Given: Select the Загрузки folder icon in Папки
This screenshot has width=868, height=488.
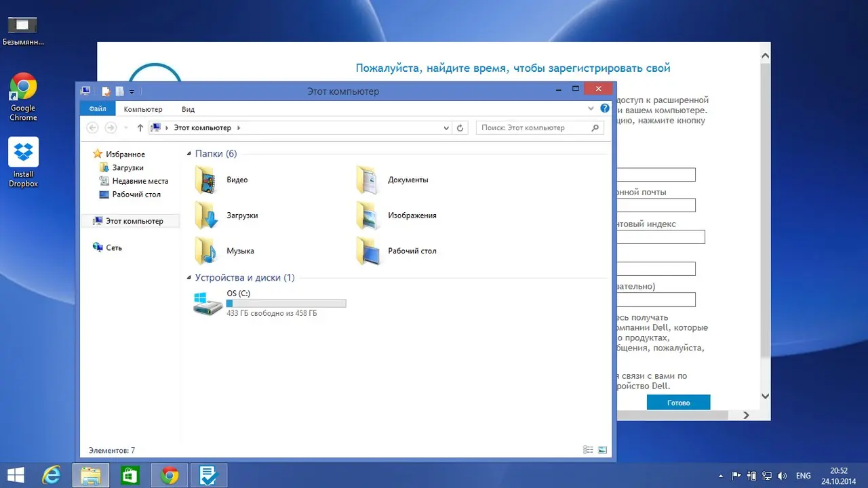Looking at the screenshot, I should tap(207, 215).
